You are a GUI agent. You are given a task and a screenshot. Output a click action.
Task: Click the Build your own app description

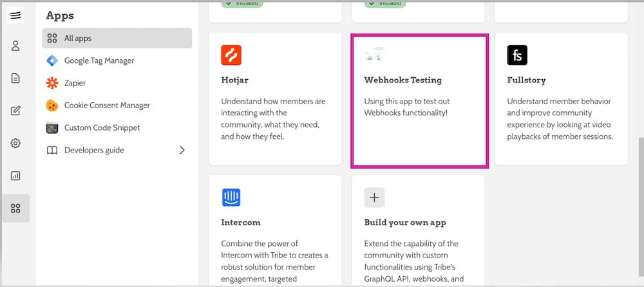point(414,261)
